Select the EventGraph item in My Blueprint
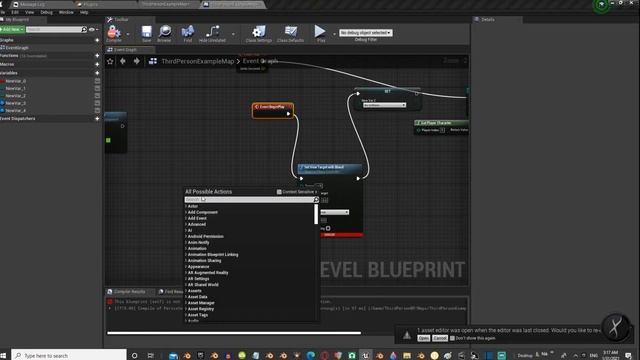Image resolution: width=640 pixels, height=360 pixels. pyautogui.click(x=16, y=48)
